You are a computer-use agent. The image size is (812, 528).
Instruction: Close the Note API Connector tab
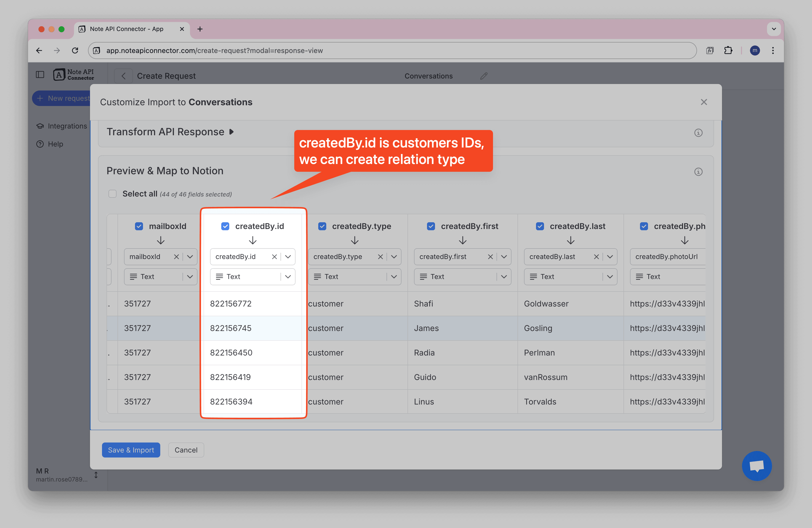182,29
